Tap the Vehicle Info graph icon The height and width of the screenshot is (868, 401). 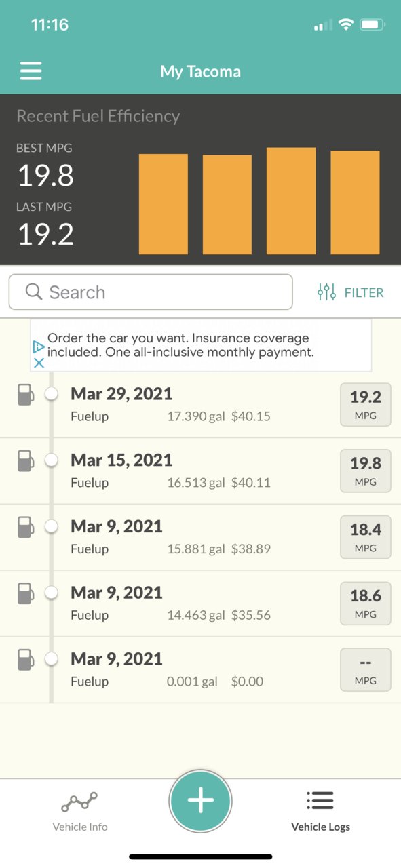click(x=79, y=802)
